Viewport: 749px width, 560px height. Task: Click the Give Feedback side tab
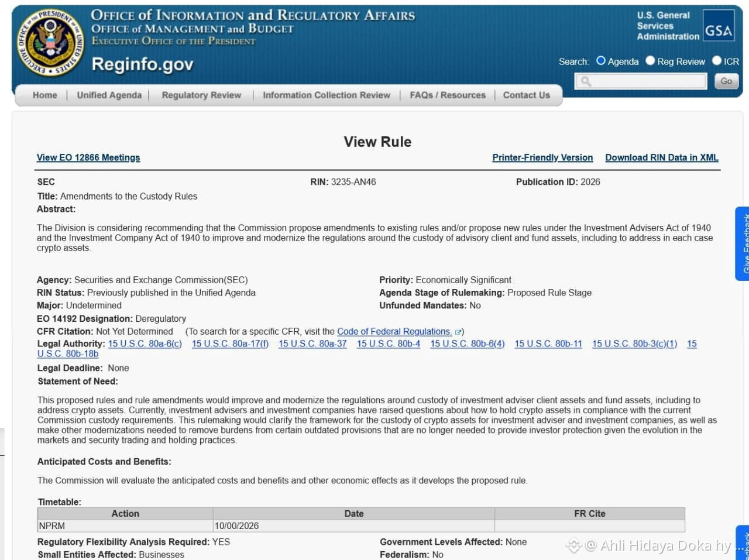742,243
